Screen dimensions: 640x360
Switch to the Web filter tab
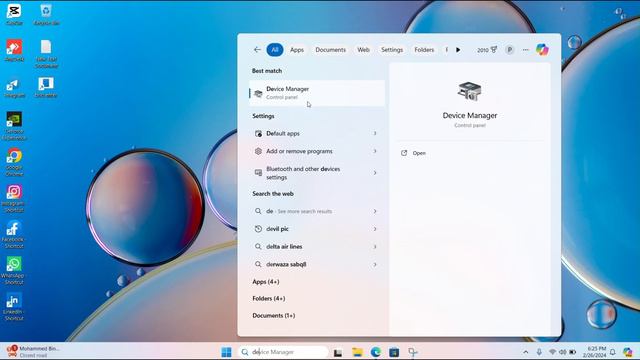(363, 50)
